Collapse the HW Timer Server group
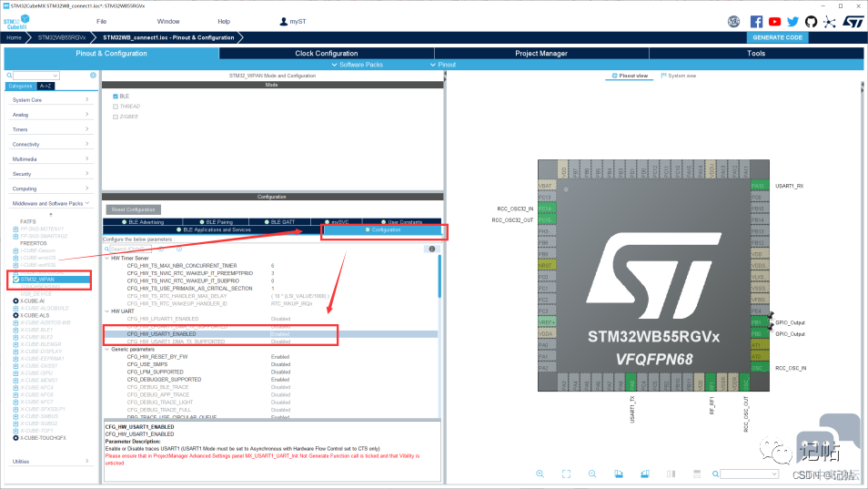The width and height of the screenshot is (868, 489). coord(107,258)
